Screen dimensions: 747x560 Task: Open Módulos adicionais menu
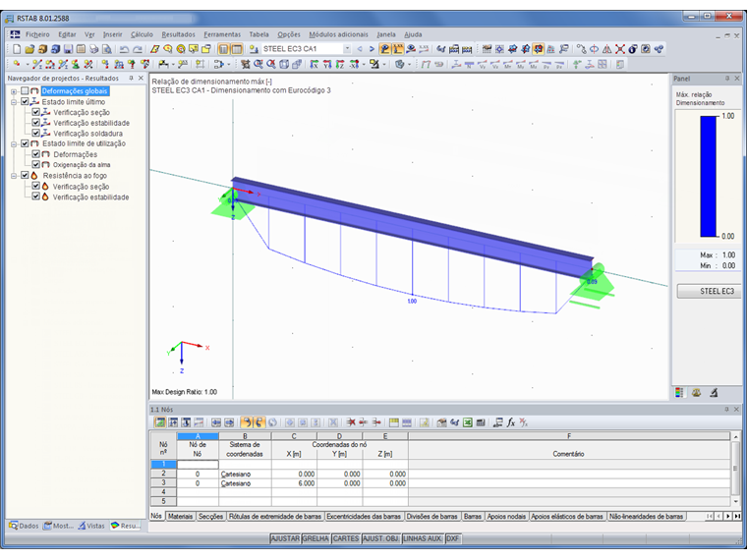pos(338,34)
